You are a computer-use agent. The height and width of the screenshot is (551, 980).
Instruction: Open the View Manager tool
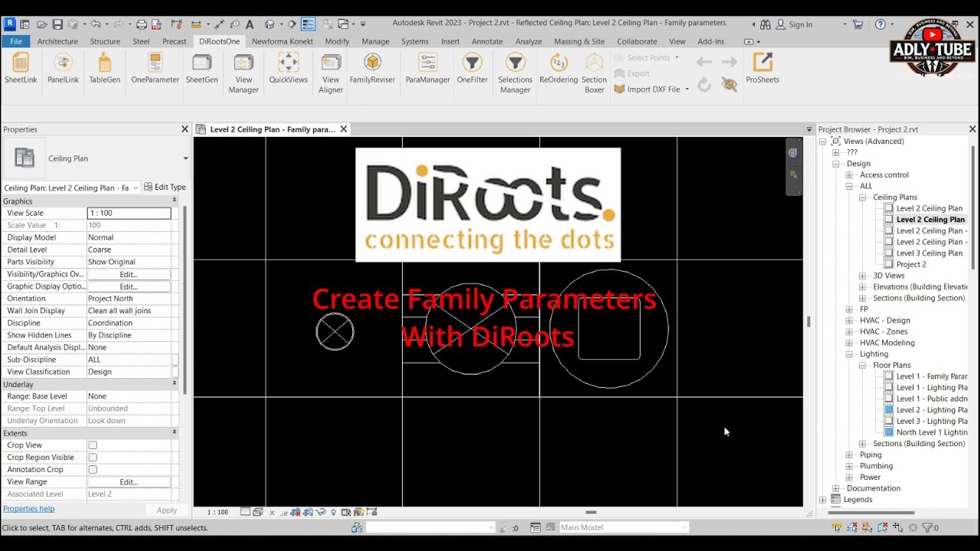click(x=243, y=73)
